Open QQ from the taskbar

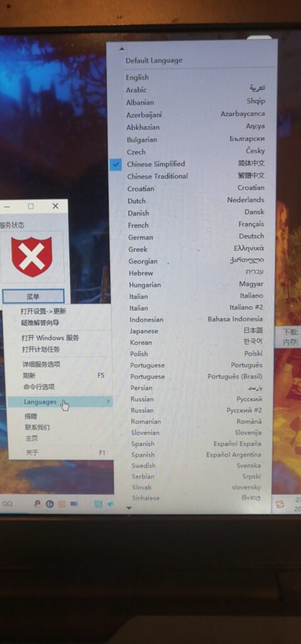[7, 504]
